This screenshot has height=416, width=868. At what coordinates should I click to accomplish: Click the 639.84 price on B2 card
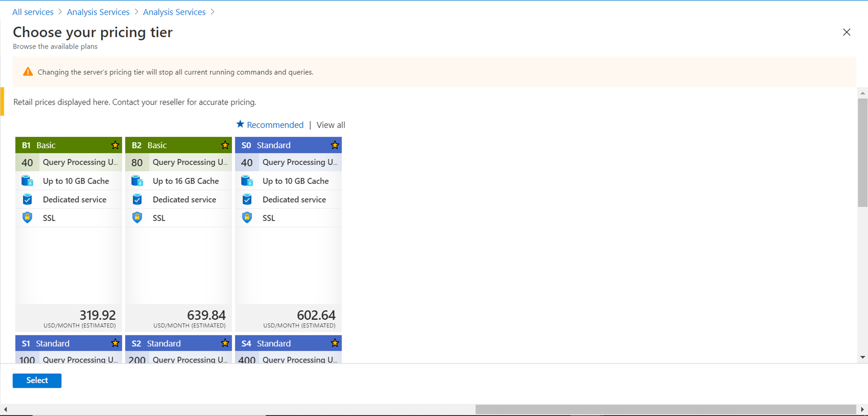207,315
